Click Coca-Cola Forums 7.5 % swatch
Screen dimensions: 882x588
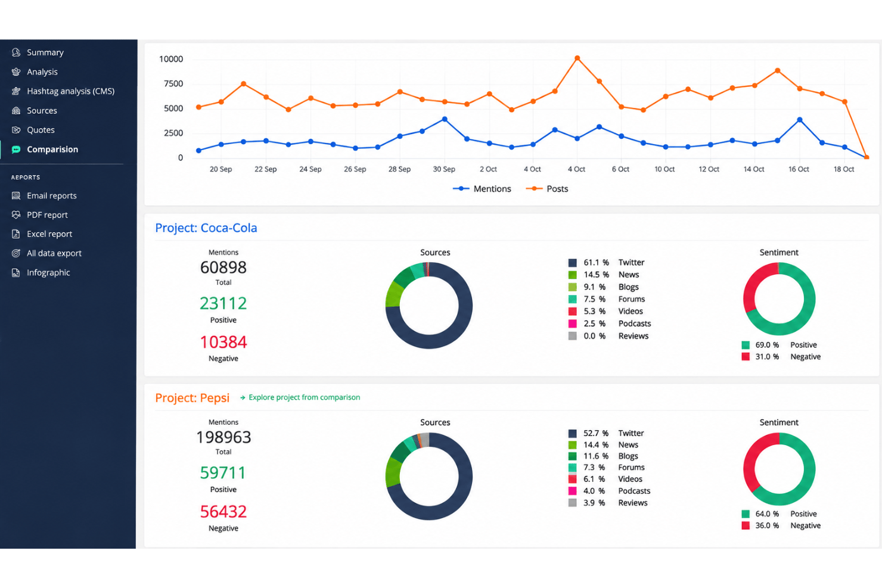click(572, 299)
